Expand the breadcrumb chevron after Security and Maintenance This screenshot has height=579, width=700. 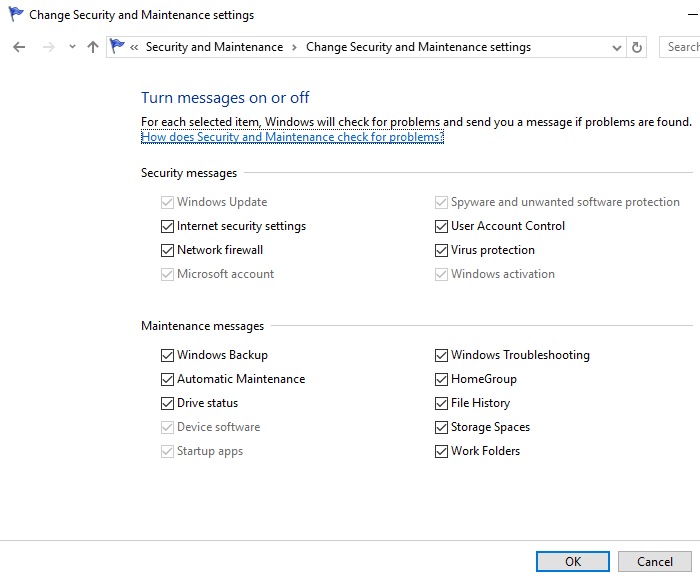click(x=295, y=47)
